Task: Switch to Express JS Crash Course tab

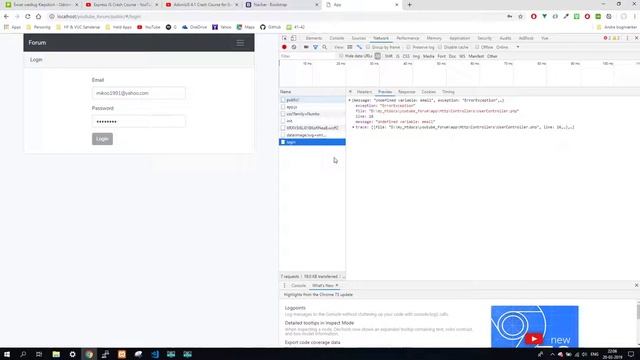Action: coord(121,5)
